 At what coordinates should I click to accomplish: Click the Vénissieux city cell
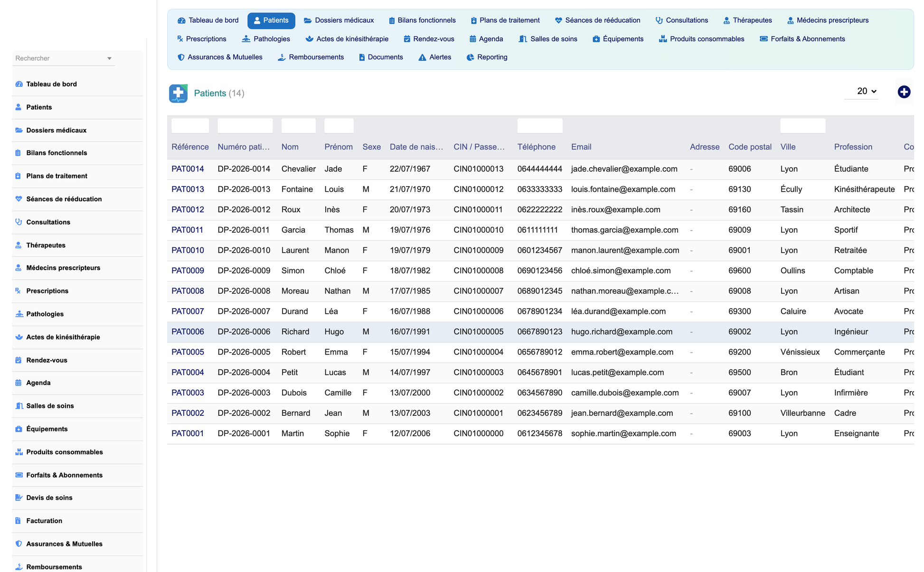click(800, 352)
